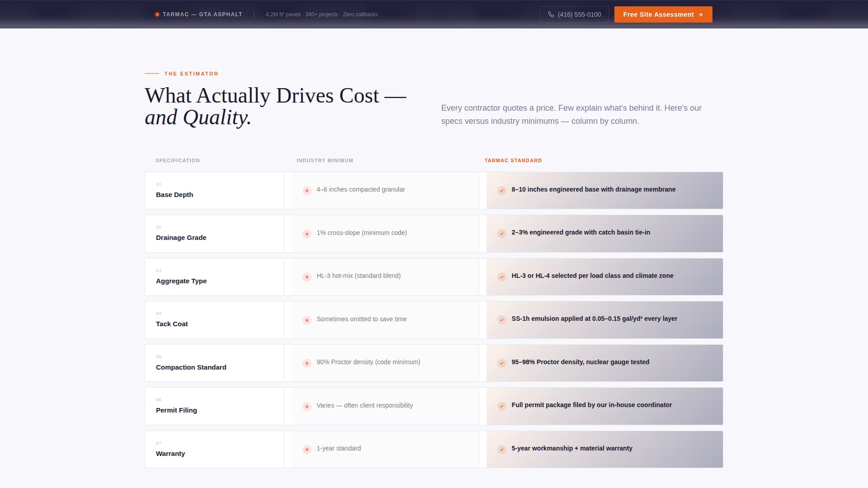
Task: Click the orange dot beside TARMAC logo
Action: click(x=157, y=14)
